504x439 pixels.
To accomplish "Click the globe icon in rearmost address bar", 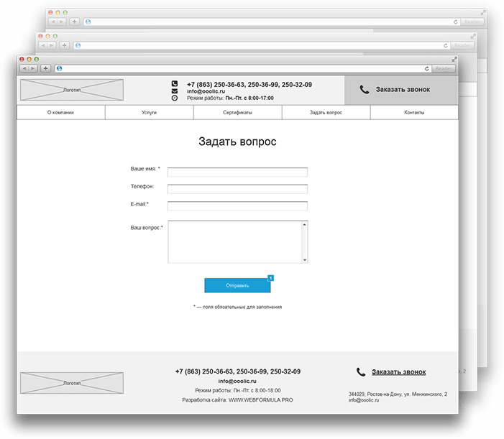I will click(88, 22).
